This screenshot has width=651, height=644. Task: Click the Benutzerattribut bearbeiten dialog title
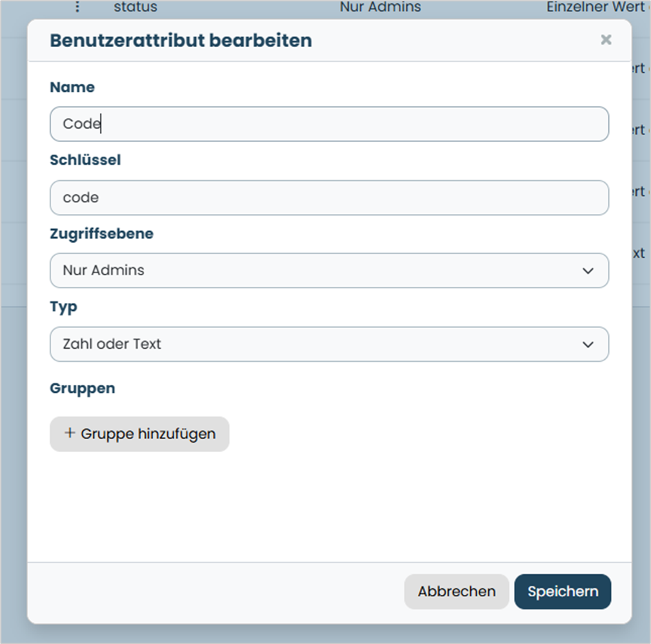[181, 41]
